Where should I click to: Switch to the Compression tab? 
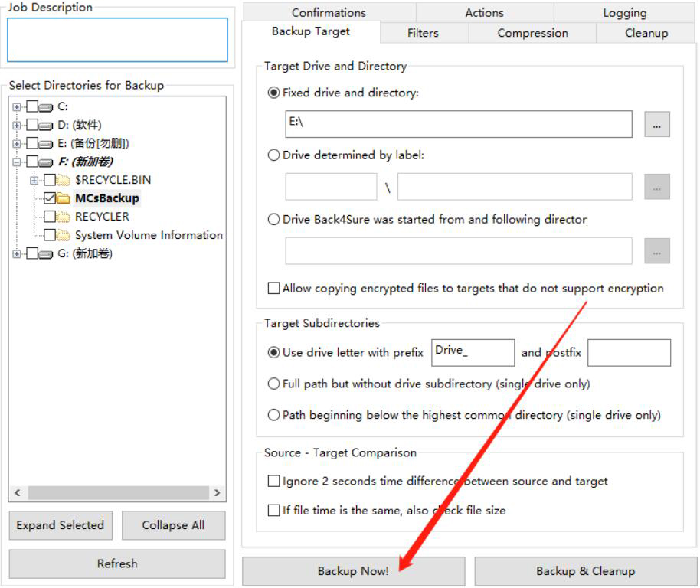[532, 33]
